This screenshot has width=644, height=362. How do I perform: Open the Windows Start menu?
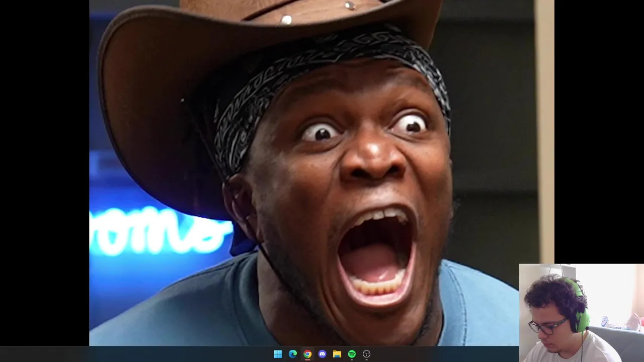[x=278, y=354]
